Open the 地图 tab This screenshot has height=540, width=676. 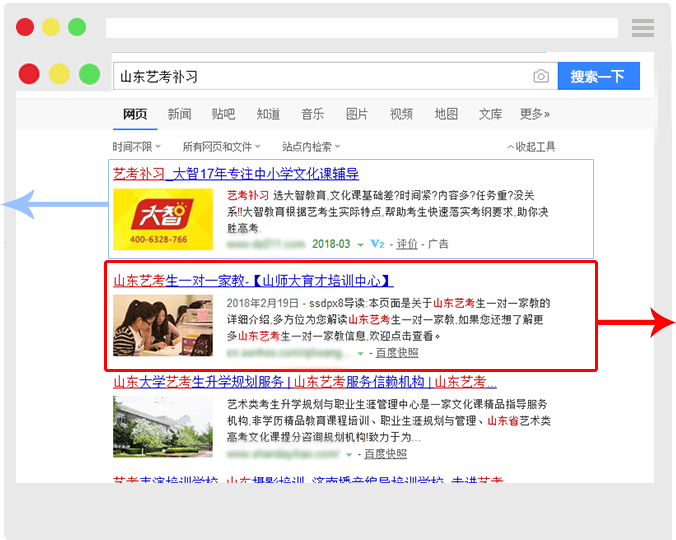pyautogui.click(x=446, y=114)
